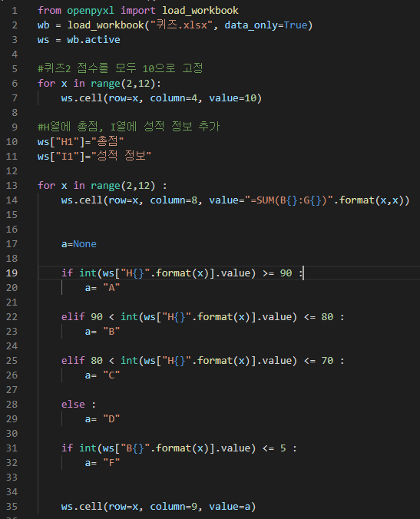The image size is (420, 519).
Task: Click 'for' keyword on line 13
Action: click(46, 185)
